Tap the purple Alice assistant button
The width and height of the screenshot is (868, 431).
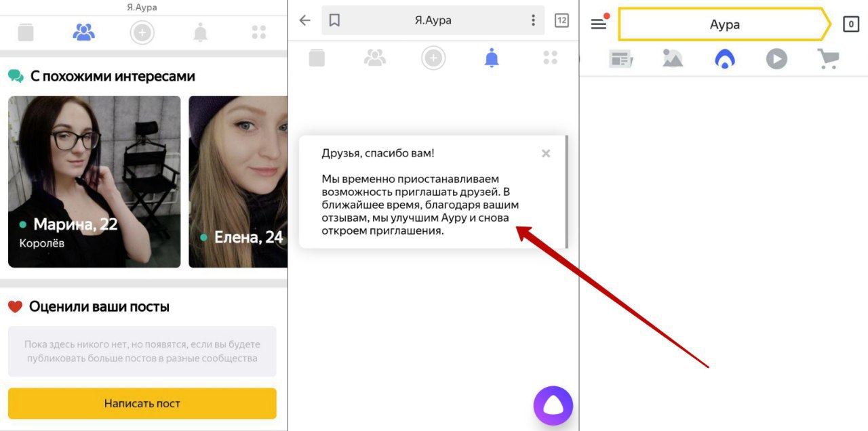553,405
